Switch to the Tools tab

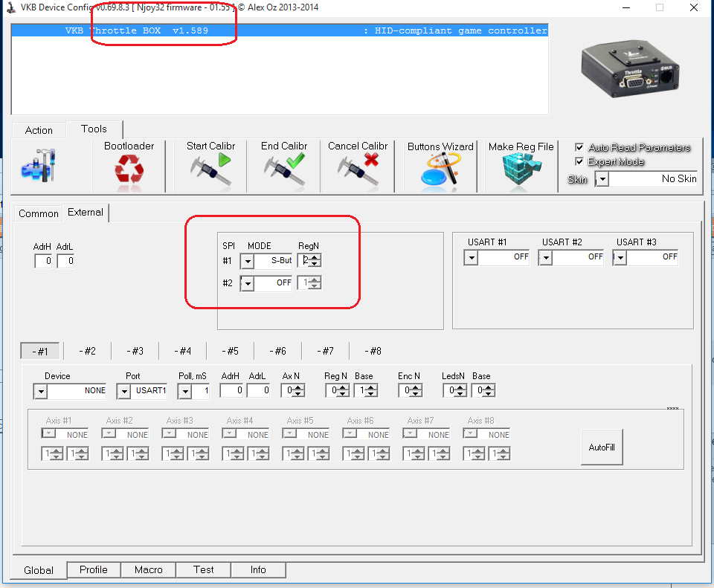click(94, 129)
